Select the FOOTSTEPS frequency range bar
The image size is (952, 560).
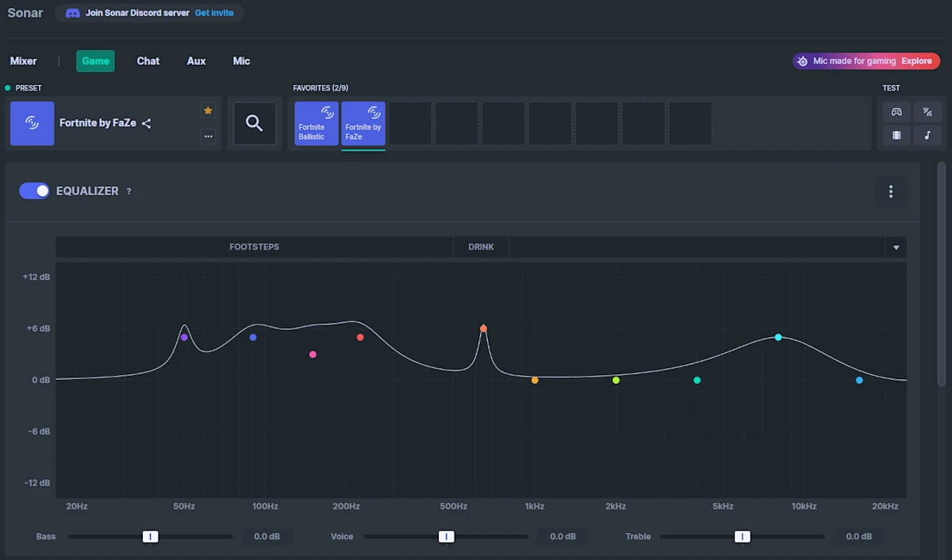(255, 247)
